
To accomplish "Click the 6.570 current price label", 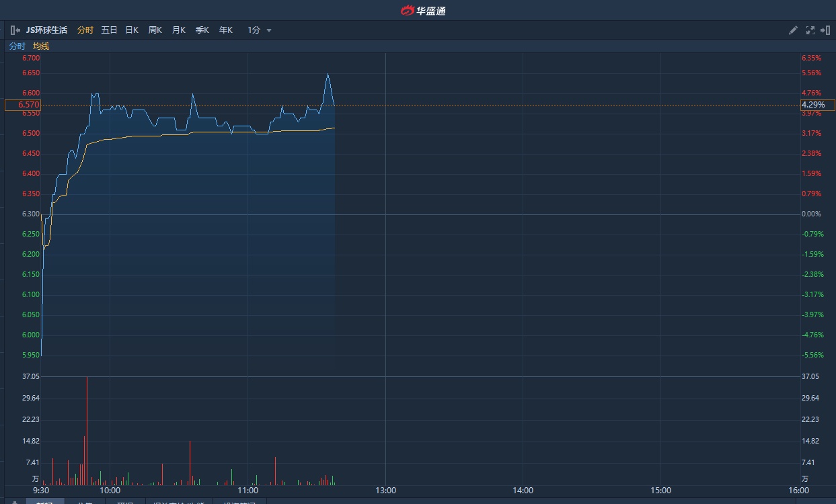I will [23, 105].
